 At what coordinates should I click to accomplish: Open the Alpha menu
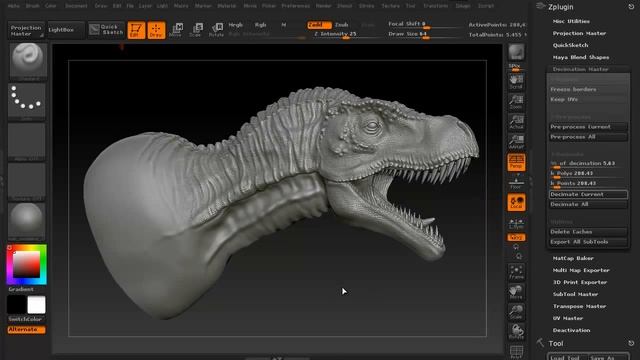click(13, 6)
